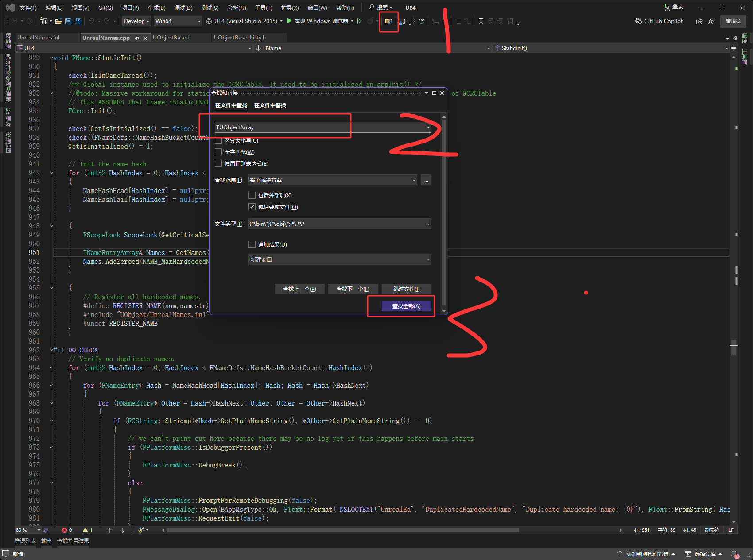
Task: Open the 编辑(E) menu
Action: tap(54, 8)
